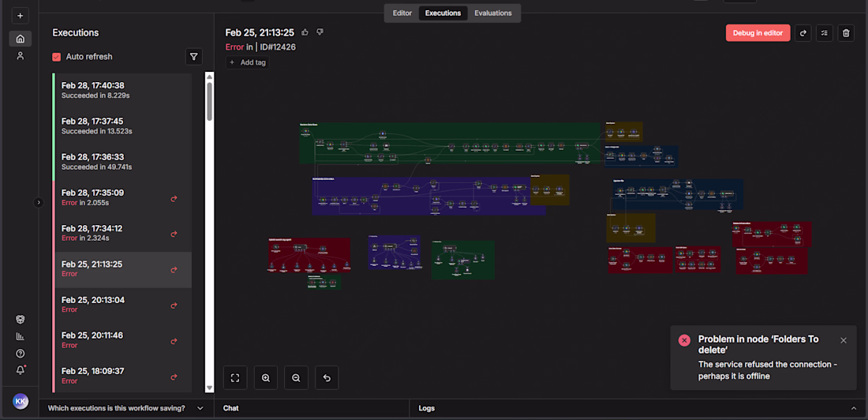Retry the Feb 28, 17:35:09 execution
Image resolution: width=868 pixels, height=420 pixels.
point(174,198)
